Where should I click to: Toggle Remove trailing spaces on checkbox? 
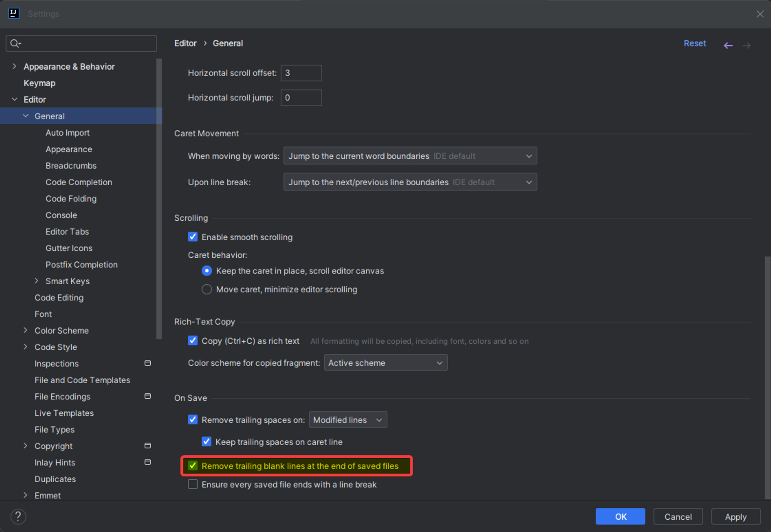(x=193, y=420)
